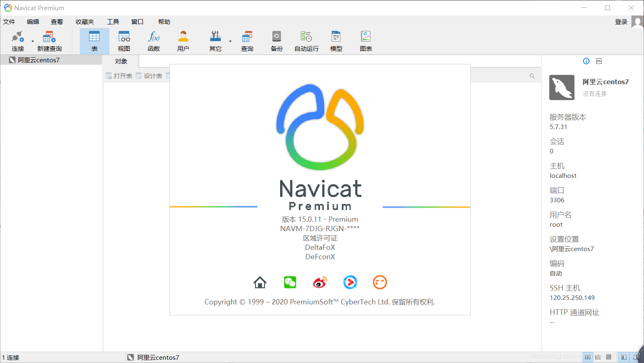Click the '1 连接' status bar text

pos(11,357)
